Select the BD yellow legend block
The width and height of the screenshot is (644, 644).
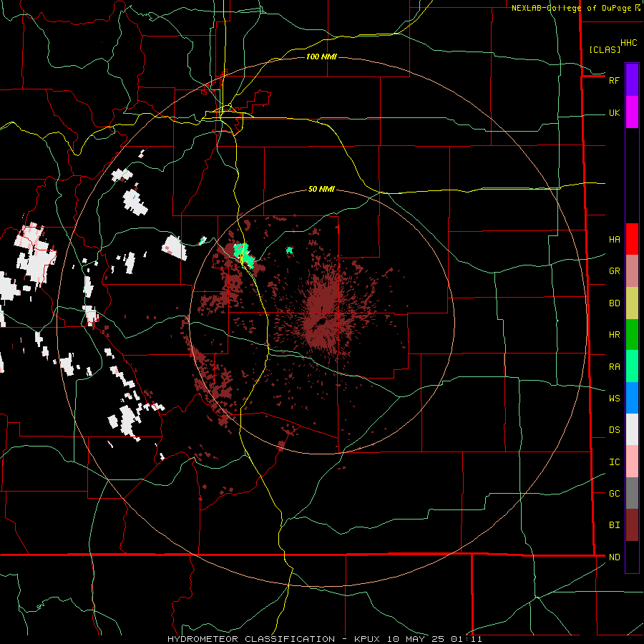point(632,303)
